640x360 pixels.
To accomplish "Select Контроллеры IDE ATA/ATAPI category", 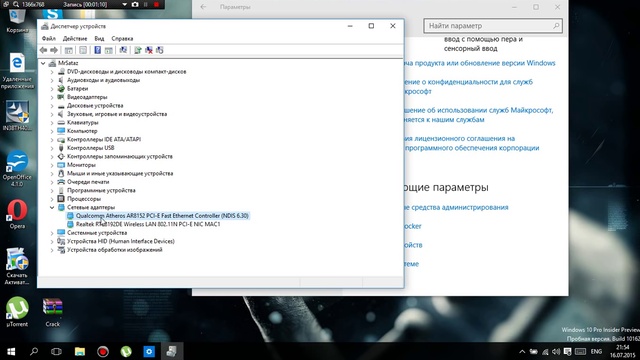I will [x=104, y=139].
